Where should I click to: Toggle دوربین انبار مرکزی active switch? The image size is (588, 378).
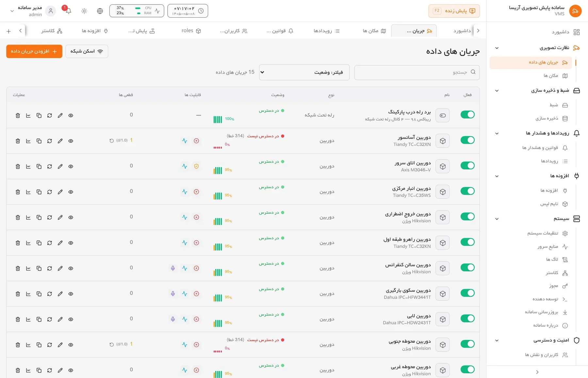coord(467,191)
